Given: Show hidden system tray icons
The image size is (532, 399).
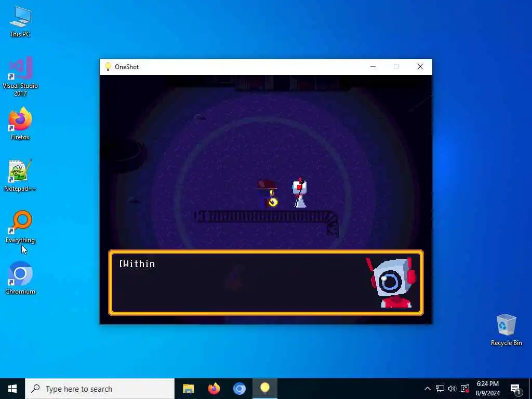Looking at the screenshot, I should tap(428, 389).
